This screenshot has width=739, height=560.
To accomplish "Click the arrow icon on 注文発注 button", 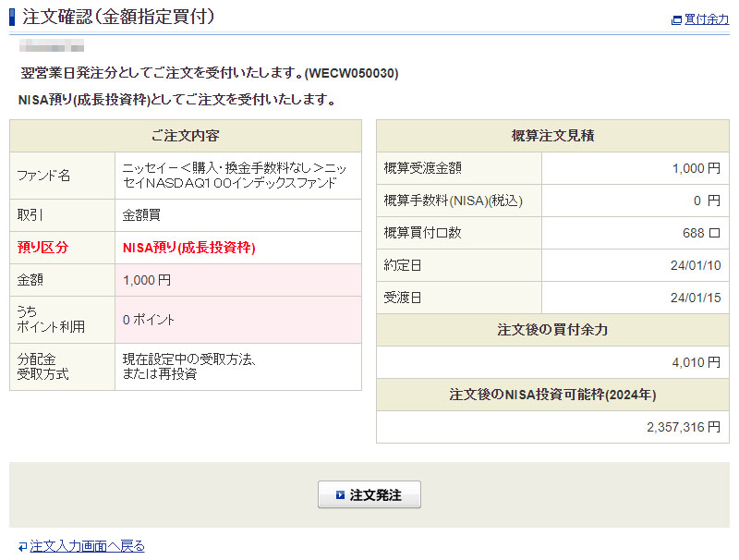I will tap(340, 495).
